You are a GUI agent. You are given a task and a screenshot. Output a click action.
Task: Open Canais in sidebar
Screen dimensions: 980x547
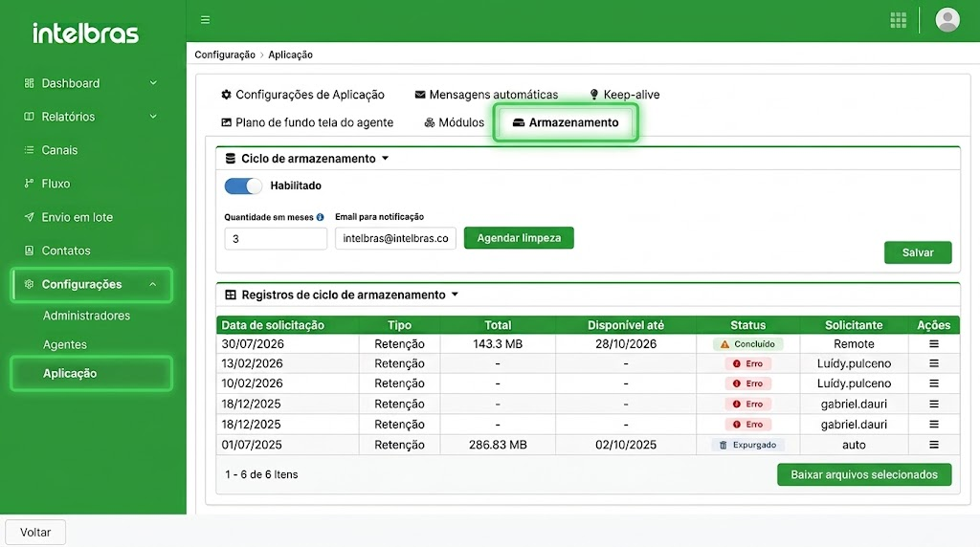click(x=59, y=150)
